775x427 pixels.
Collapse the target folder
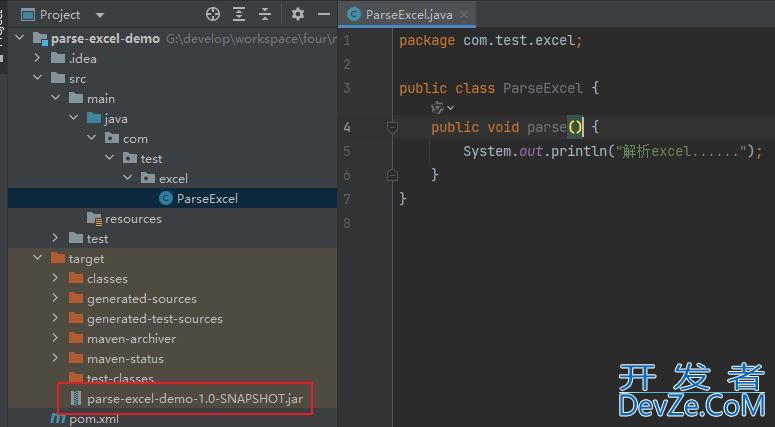(x=38, y=257)
